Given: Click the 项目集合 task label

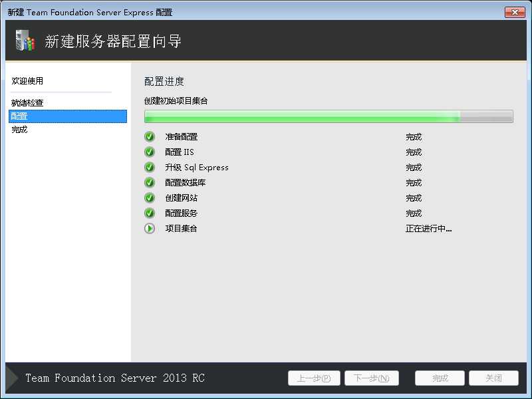Looking at the screenshot, I should pos(181,228).
